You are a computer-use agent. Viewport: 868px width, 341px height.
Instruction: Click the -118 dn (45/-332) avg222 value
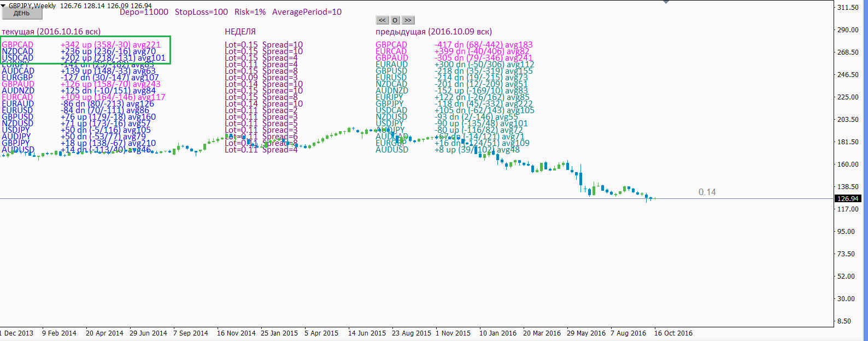(x=484, y=104)
